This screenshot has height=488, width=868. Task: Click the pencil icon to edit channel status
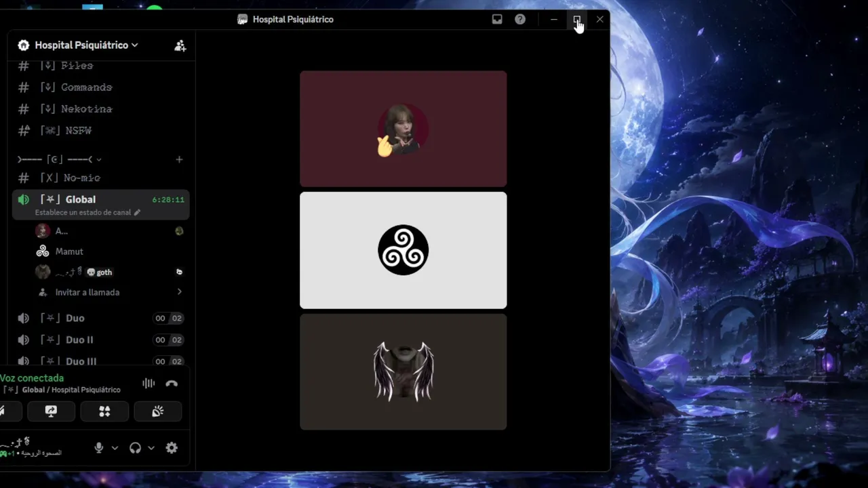(x=137, y=212)
